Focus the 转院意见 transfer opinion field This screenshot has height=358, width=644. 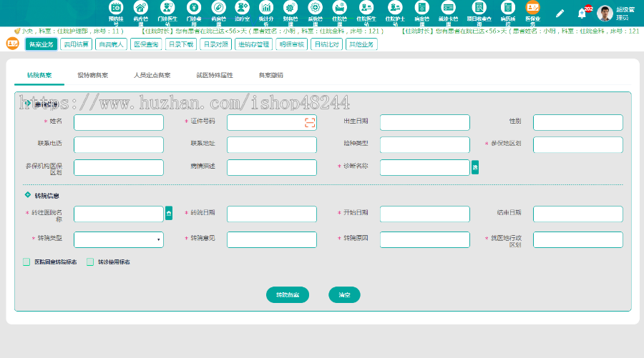pyautogui.click(x=272, y=239)
